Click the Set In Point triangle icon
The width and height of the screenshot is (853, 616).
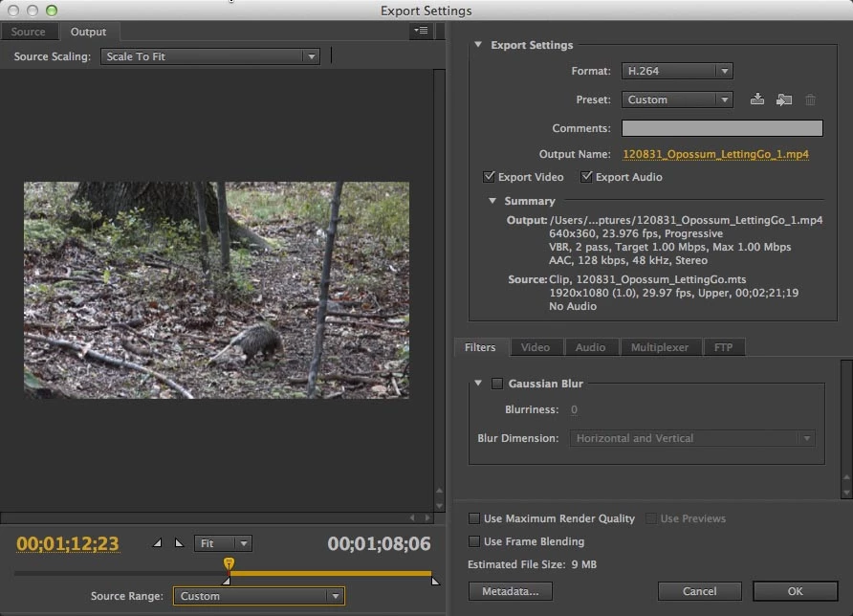(157, 542)
